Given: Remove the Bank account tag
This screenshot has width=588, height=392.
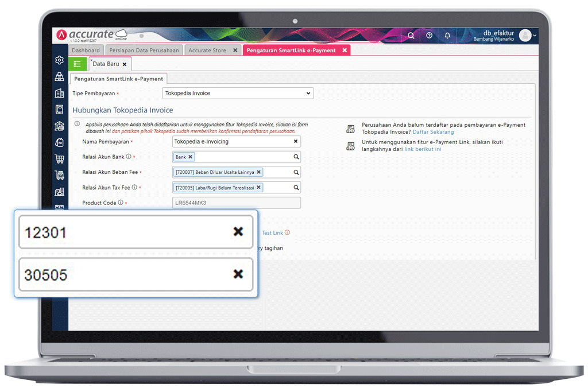Looking at the screenshot, I should point(190,157).
